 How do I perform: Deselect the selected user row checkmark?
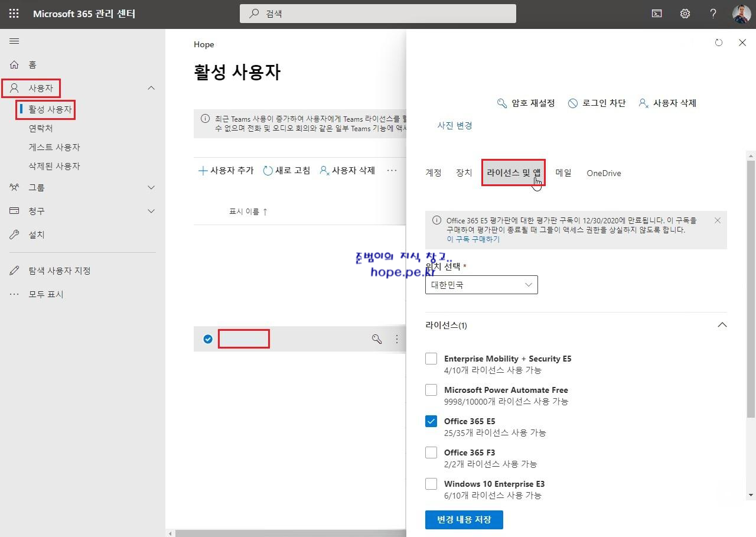[x=208, y=339]
